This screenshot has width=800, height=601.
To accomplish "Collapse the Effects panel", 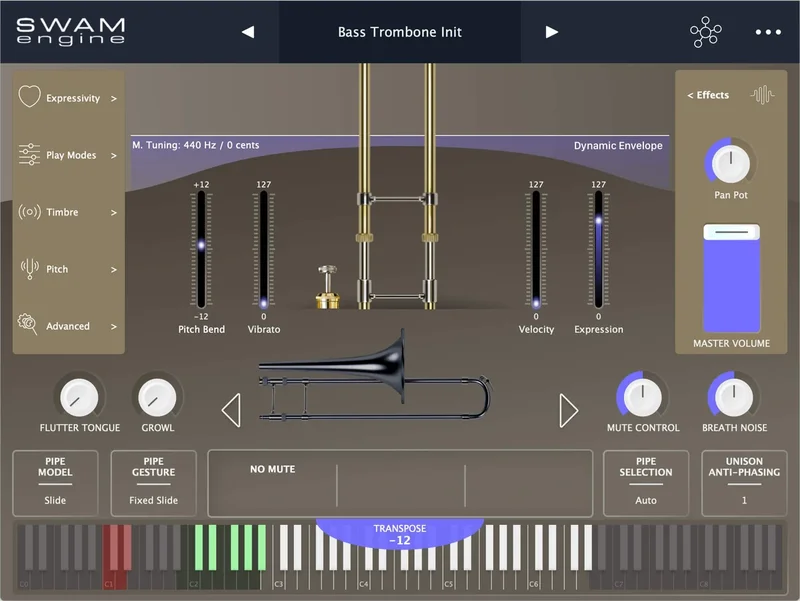I will point(708,95).
